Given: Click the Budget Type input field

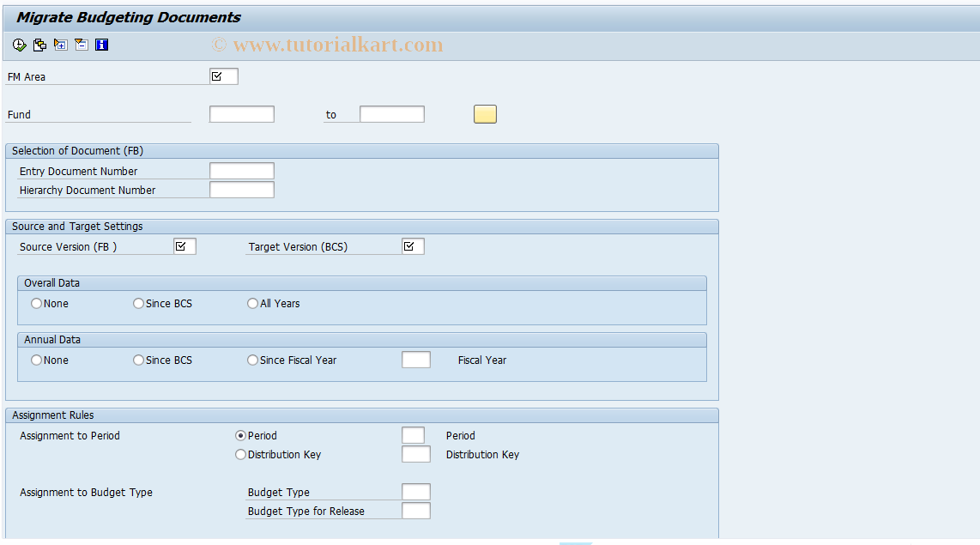Looking at the screenshot, I should tap(416, 492).
